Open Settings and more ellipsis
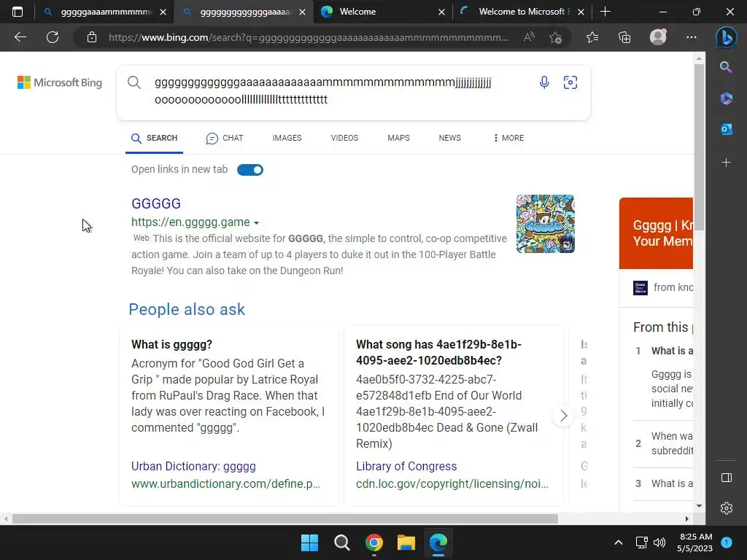The width and height of the screenshot is (747, 560). (692, 37)
